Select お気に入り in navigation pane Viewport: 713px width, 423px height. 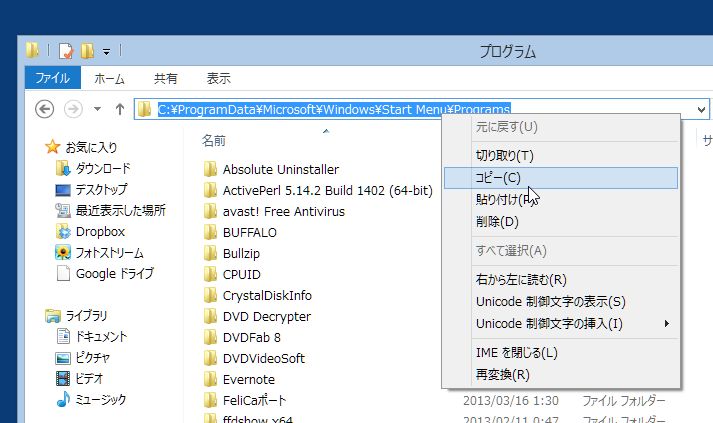91,147
